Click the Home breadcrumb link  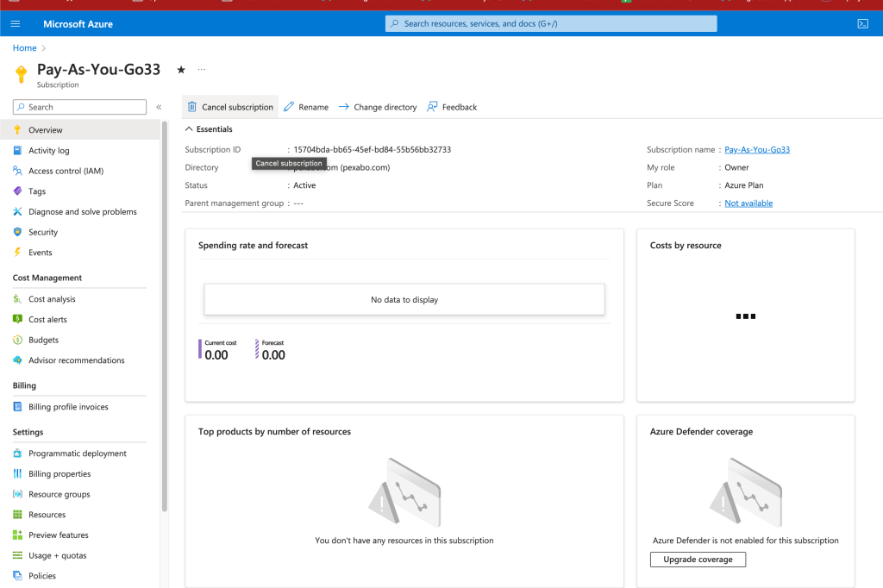tap(25, 48)
